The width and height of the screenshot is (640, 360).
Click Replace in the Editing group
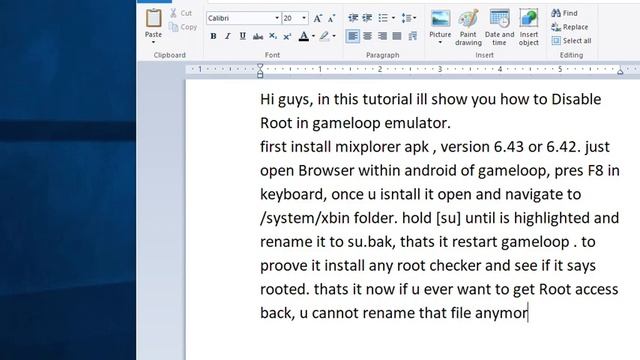(570, 27)
